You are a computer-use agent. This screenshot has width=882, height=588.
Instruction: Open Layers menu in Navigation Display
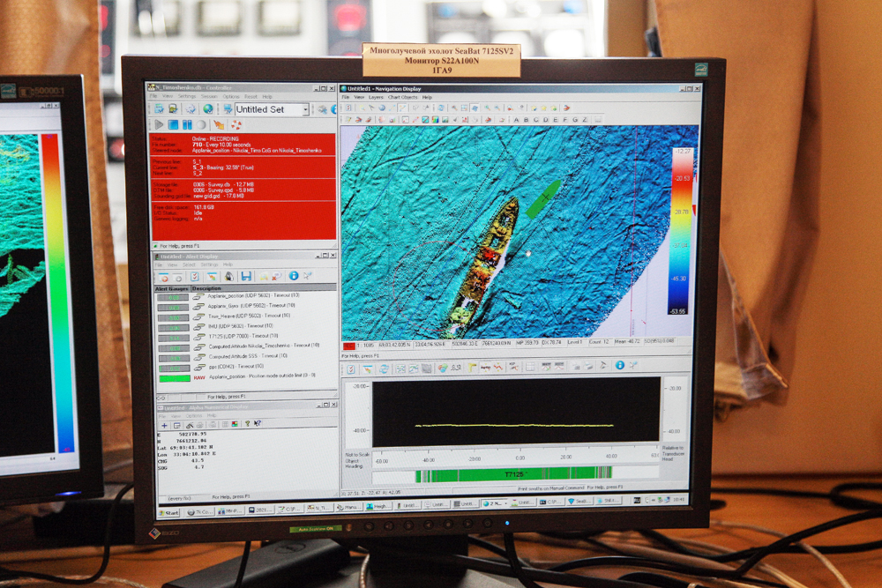click(x=377, y=98)
